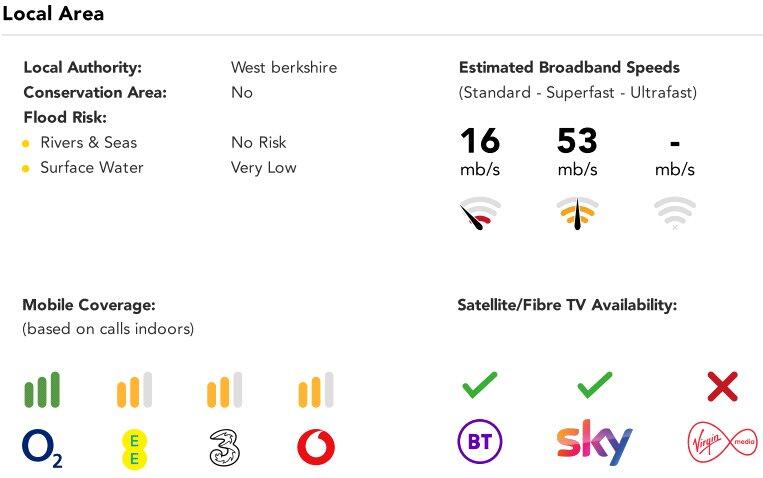
Task: Click the Rivers & Seas flood risk label
Action: pos(88,143)
